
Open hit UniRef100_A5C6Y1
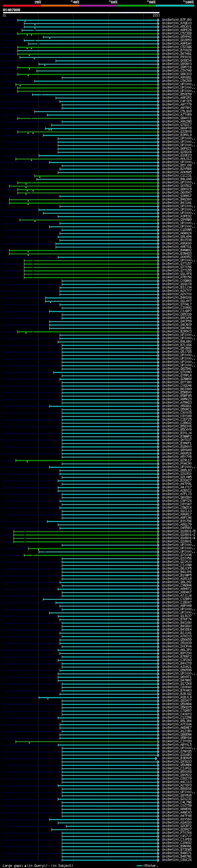(176, 26)
